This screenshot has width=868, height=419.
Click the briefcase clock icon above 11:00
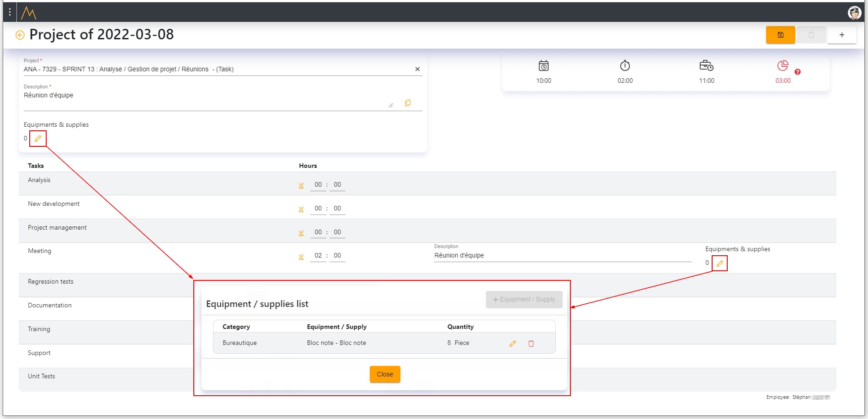(x=707, y=66)
